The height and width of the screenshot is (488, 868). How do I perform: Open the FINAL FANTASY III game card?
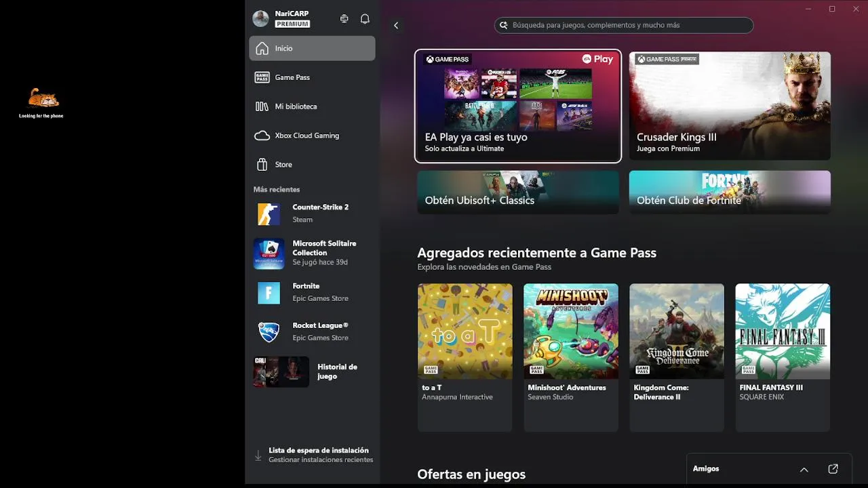(783, 357)
